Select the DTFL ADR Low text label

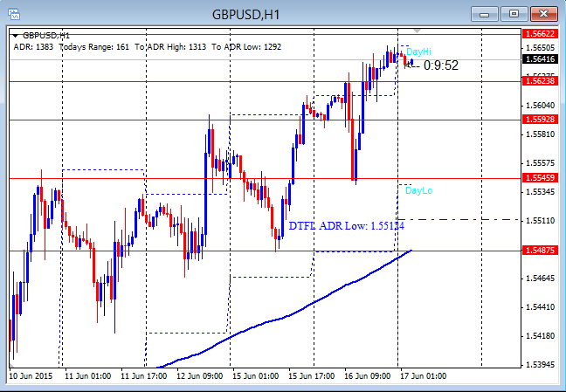(347, 226)
